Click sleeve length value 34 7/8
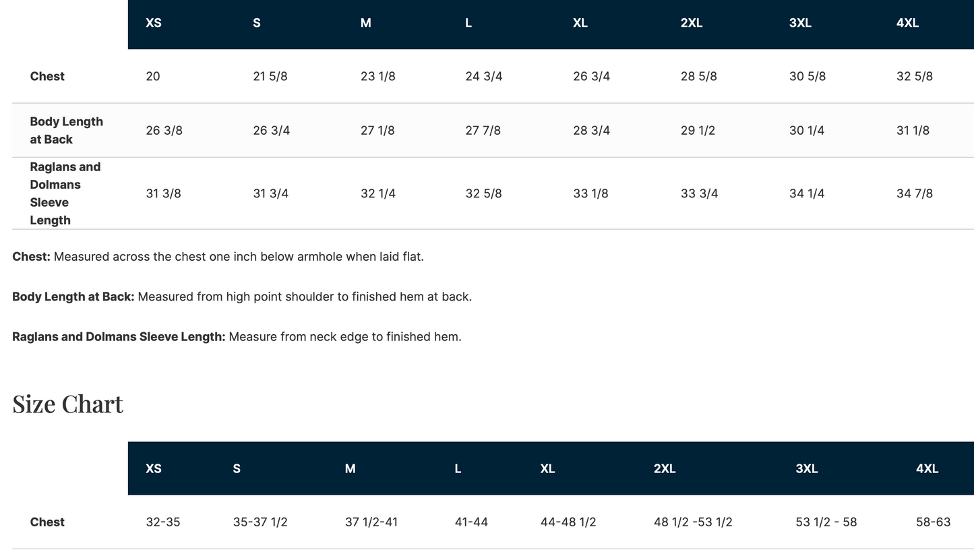974x560 pixels. (x=914, y=193)
